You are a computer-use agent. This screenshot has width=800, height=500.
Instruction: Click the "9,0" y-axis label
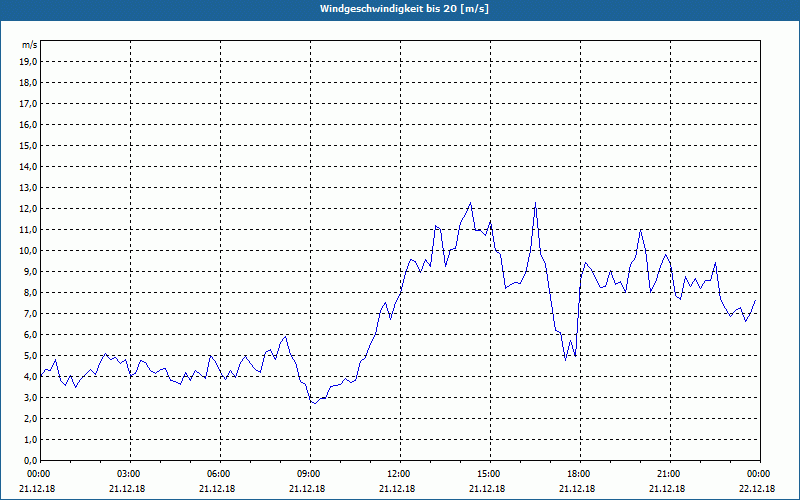coord(30,271)
